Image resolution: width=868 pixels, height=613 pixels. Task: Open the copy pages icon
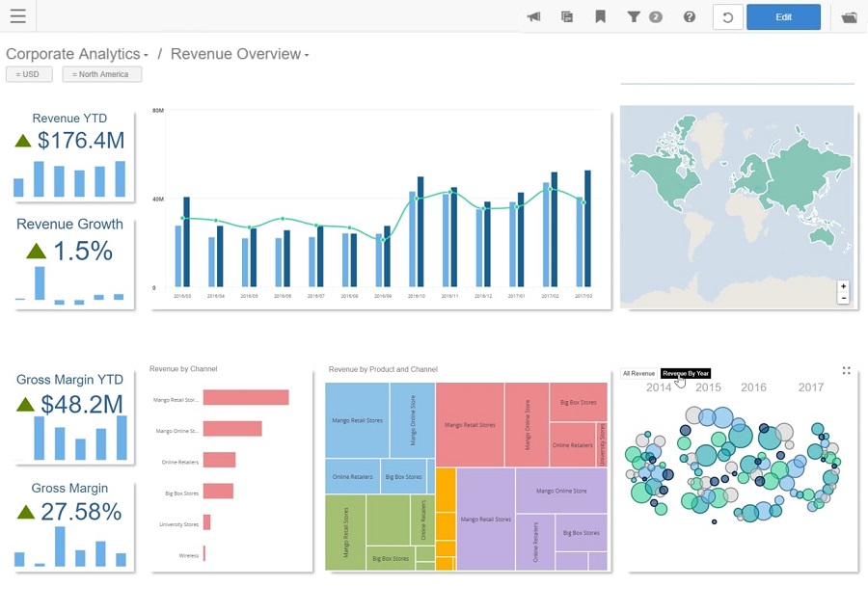[567, 16]
